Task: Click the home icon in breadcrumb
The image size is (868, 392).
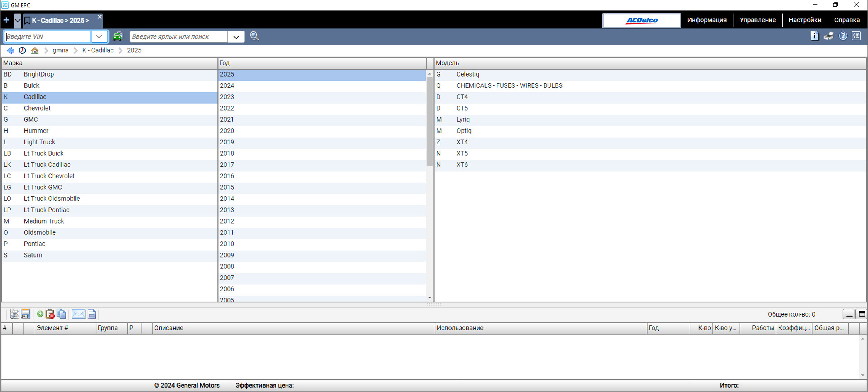Action: pos(35,51)
